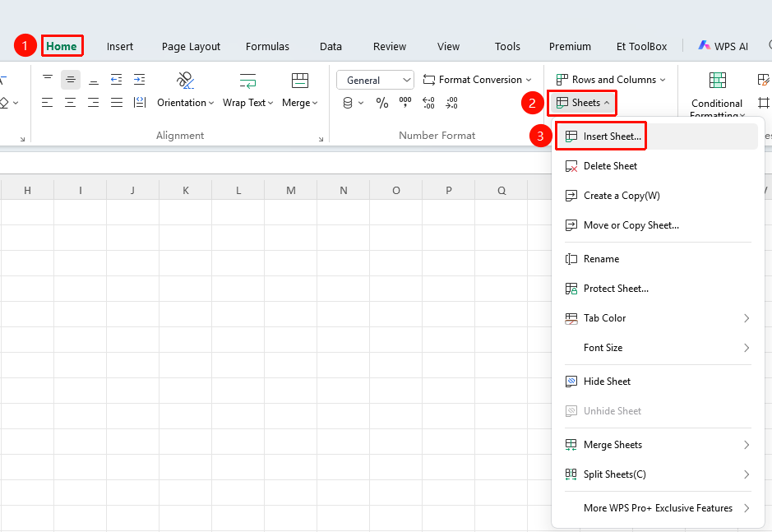
Task: Open the Alignment dialog launcher arrow
Action: (321, 140)
